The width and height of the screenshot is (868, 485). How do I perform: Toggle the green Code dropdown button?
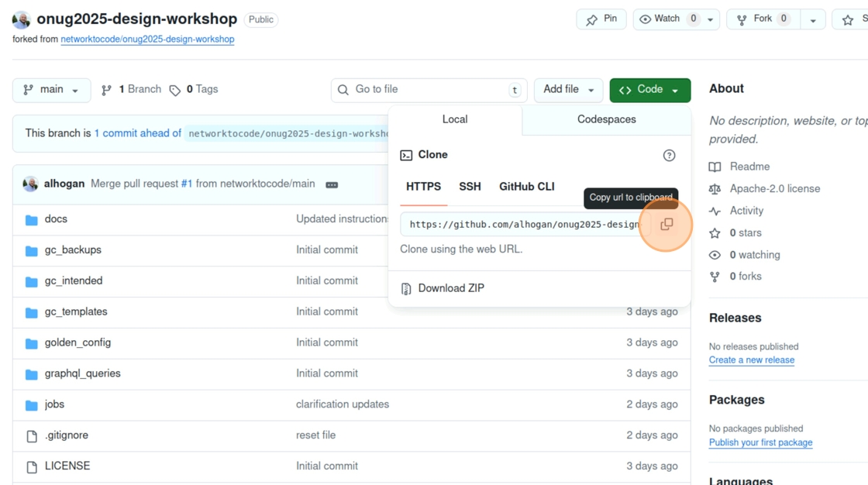click(x=650, y=90)
